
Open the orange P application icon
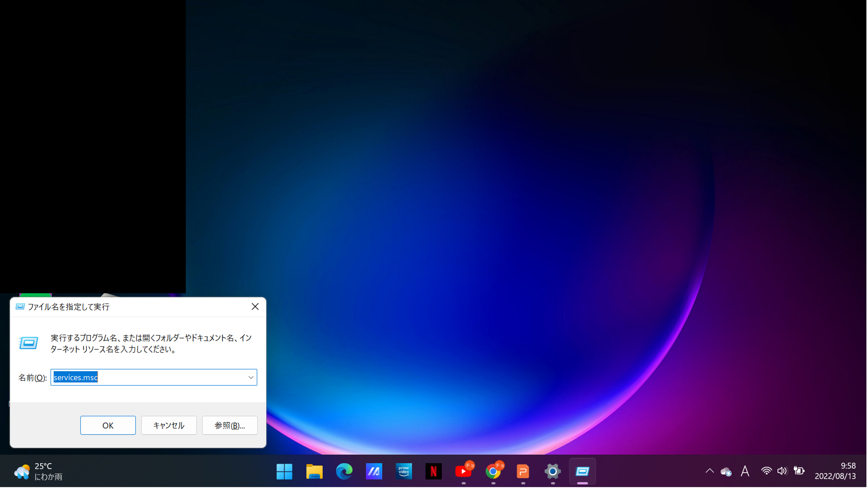[x=523, y=472]
